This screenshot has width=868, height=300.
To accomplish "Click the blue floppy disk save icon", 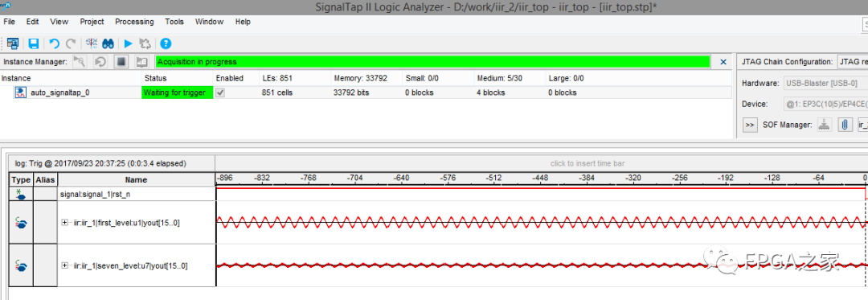I will (x=33, y=43).
